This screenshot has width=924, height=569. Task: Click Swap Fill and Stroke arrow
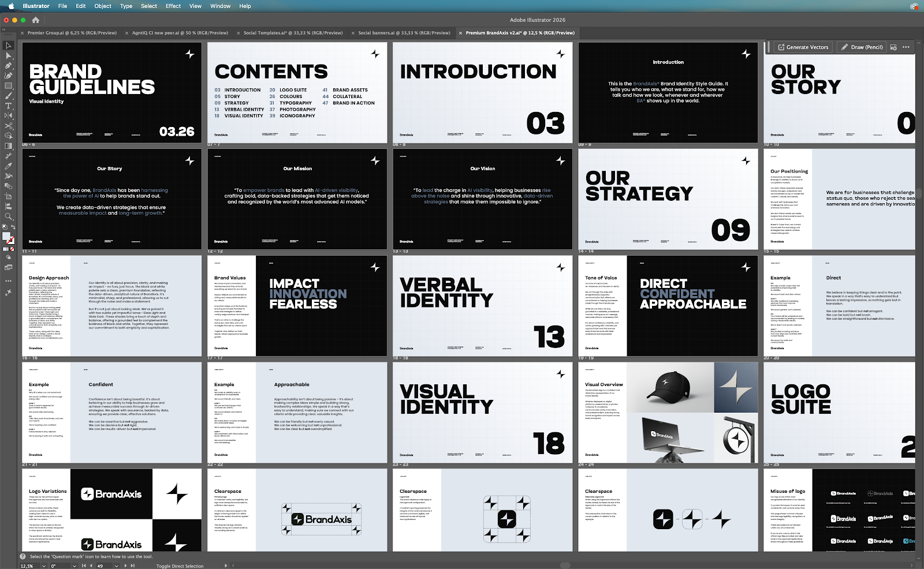[x=13, y=228]
